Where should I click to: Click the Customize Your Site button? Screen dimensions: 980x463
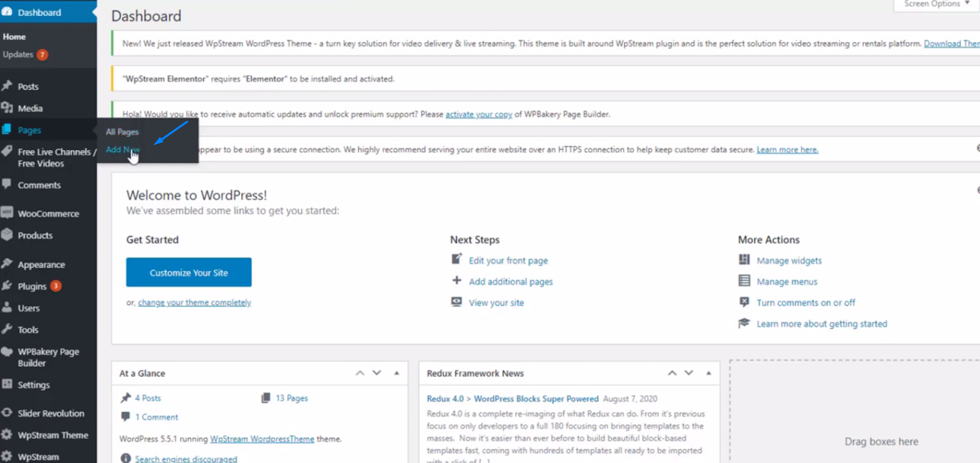coord(189,272)
